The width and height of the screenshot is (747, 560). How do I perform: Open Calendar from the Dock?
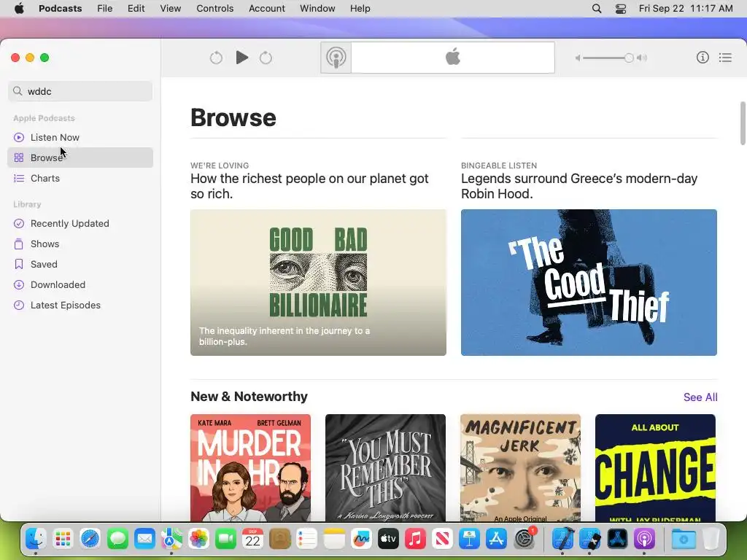(253, 539)
